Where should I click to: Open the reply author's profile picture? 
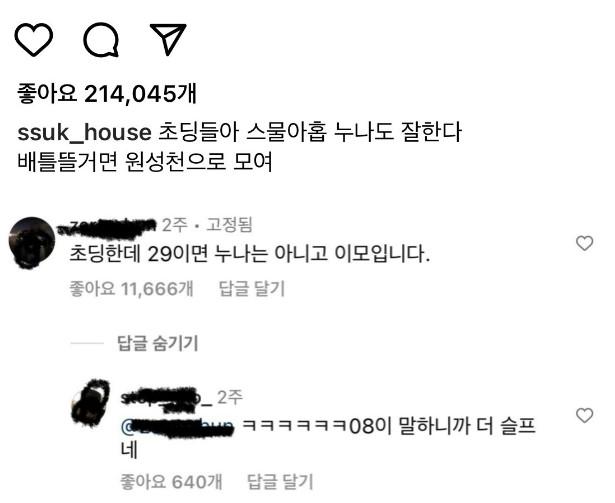point(91,403)
